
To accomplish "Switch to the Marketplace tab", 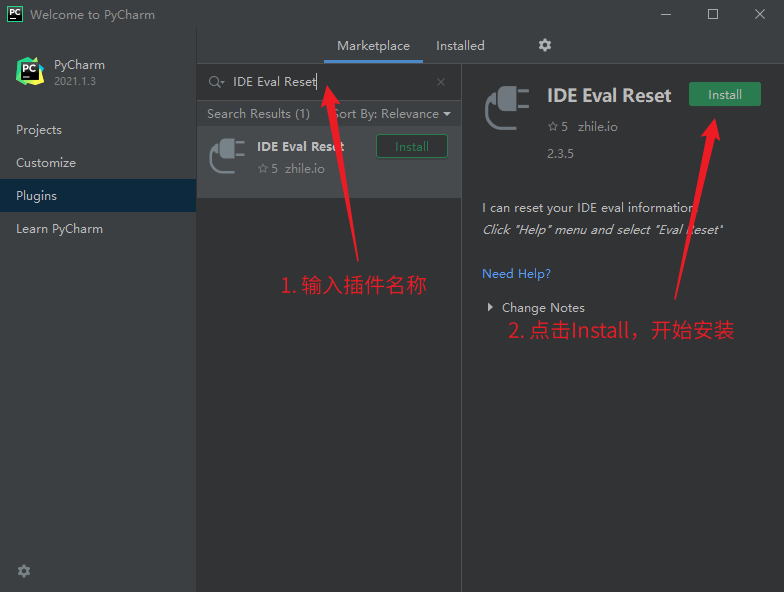I will (373, 46).
